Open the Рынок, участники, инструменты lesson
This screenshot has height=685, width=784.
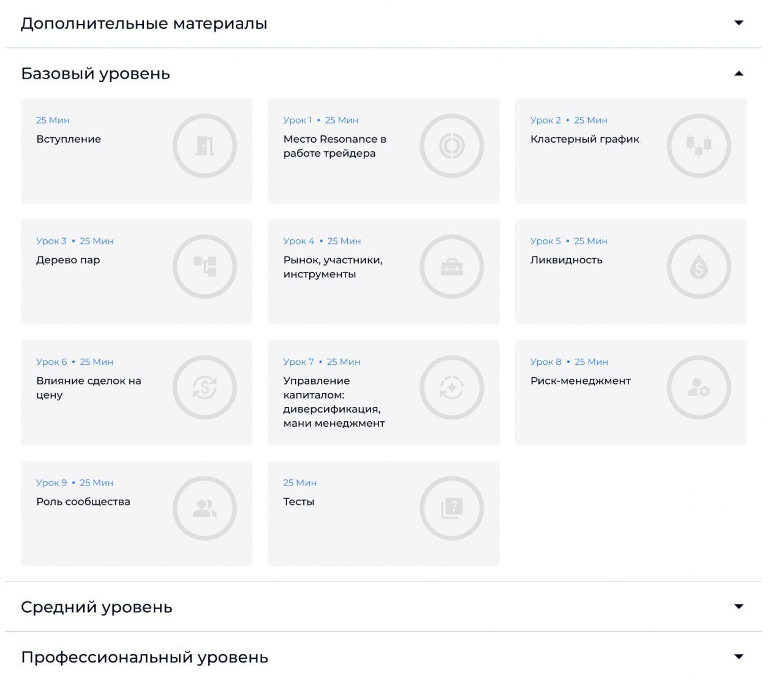[x=333, y=267]
